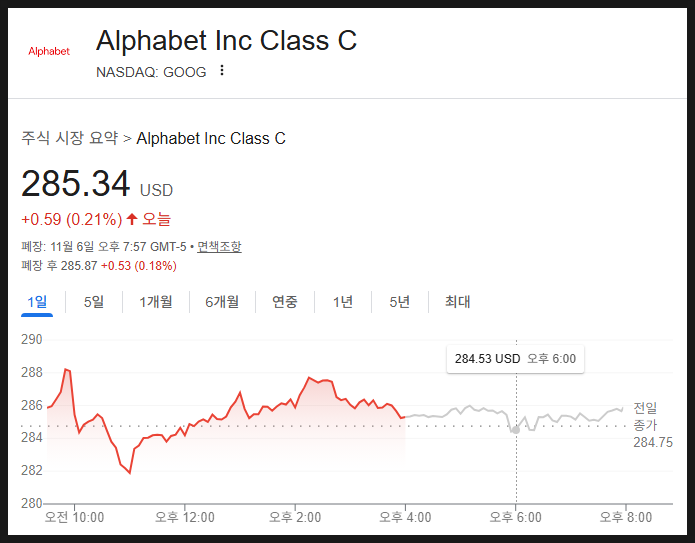Select the 연중 year-to-date tab
This screenshot has height=543, width=695.
[285, 302]
